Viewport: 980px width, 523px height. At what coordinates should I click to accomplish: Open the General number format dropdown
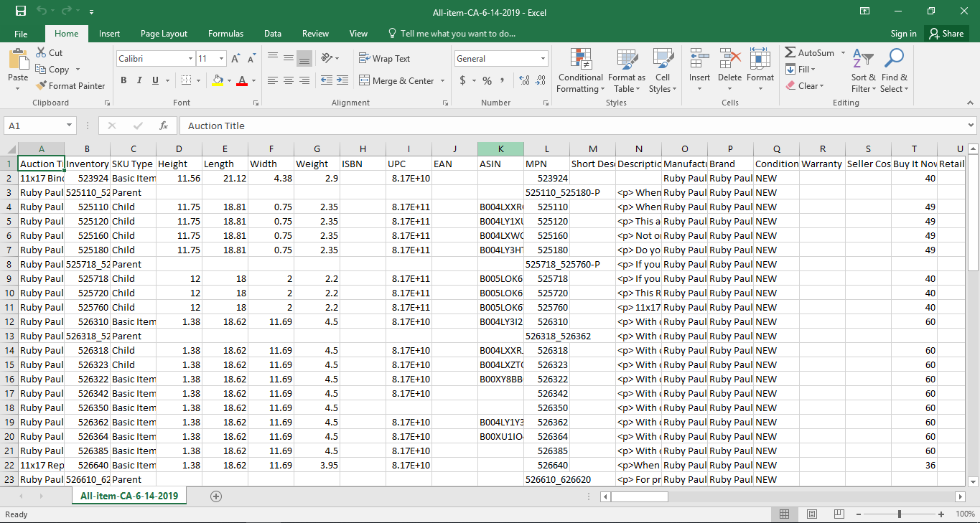(543, 59)
